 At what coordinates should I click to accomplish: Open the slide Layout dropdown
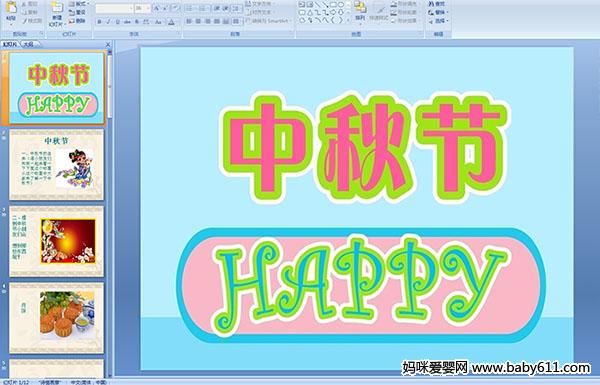tap(78, 4)
